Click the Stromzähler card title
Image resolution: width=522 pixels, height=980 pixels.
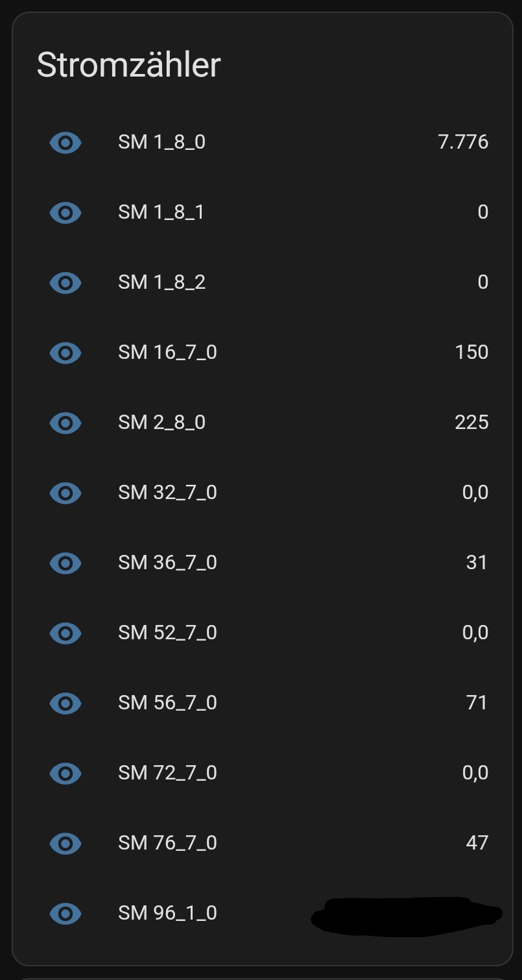point(128,65)
